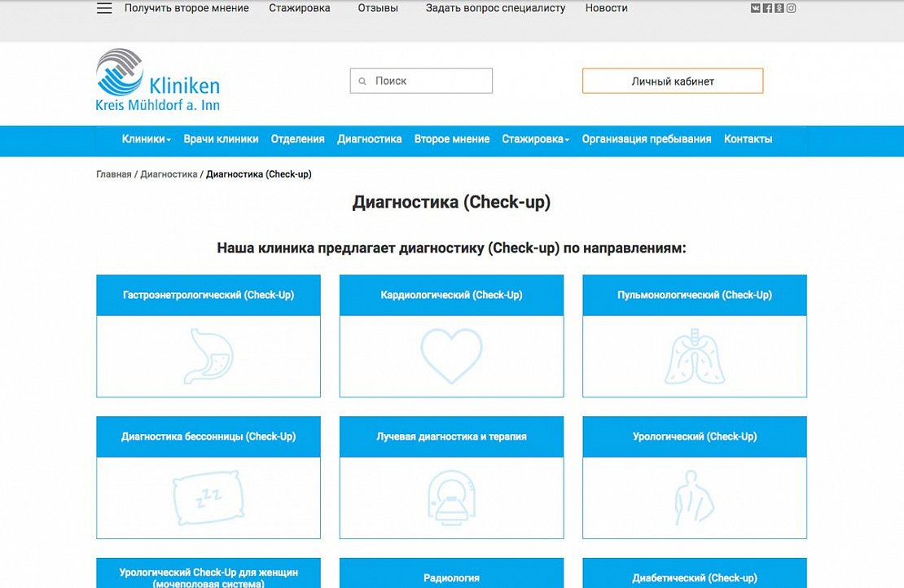Expand the Клиники dropdown menu
Viewport: 904px width, 588px height.
pyautogui.click(x=146, y=139)
